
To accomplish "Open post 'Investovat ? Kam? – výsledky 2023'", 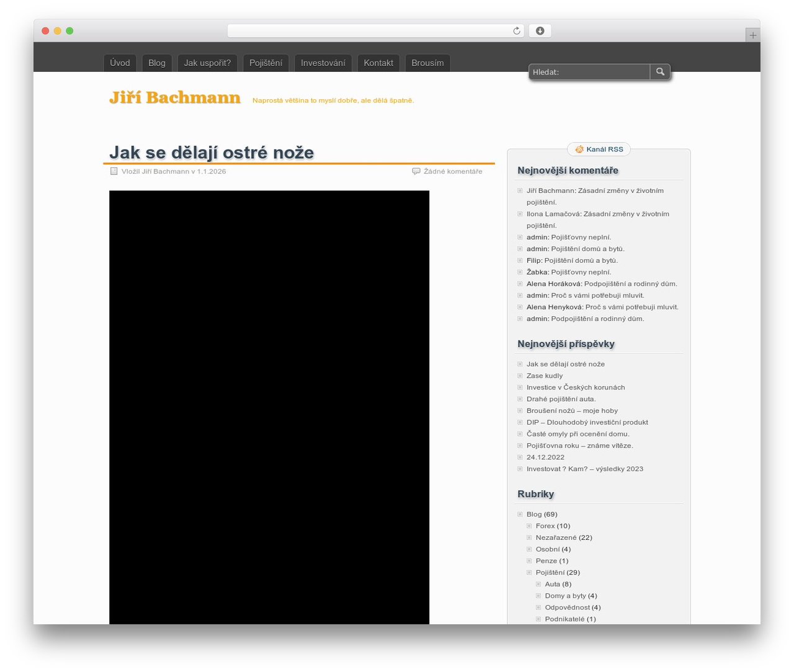I will tap(585, 469).
